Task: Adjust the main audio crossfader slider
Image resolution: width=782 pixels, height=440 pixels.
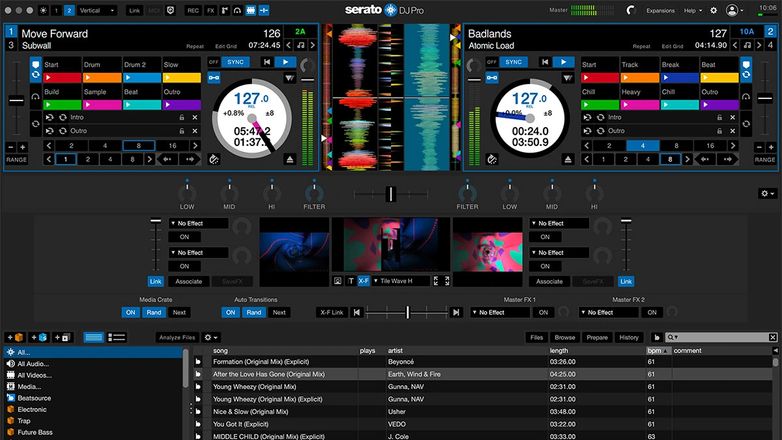Action: 391,194
